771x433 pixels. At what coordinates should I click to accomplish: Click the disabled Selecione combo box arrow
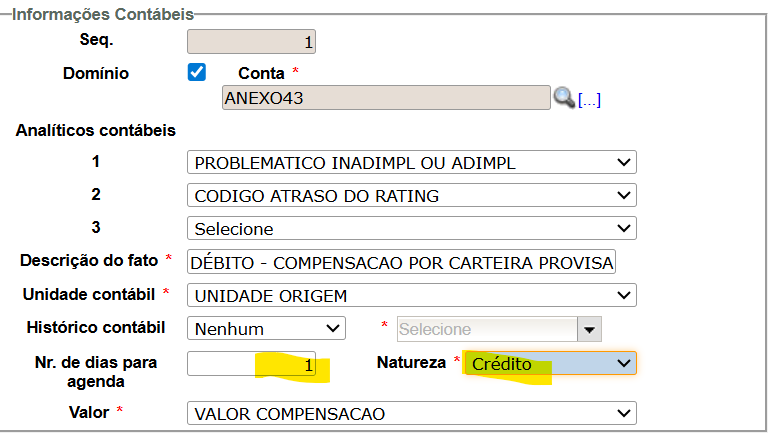[590, 329]
